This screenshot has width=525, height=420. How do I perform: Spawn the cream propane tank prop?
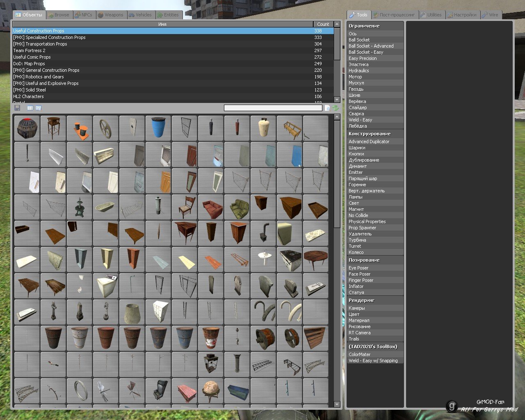tap(263, 128)
